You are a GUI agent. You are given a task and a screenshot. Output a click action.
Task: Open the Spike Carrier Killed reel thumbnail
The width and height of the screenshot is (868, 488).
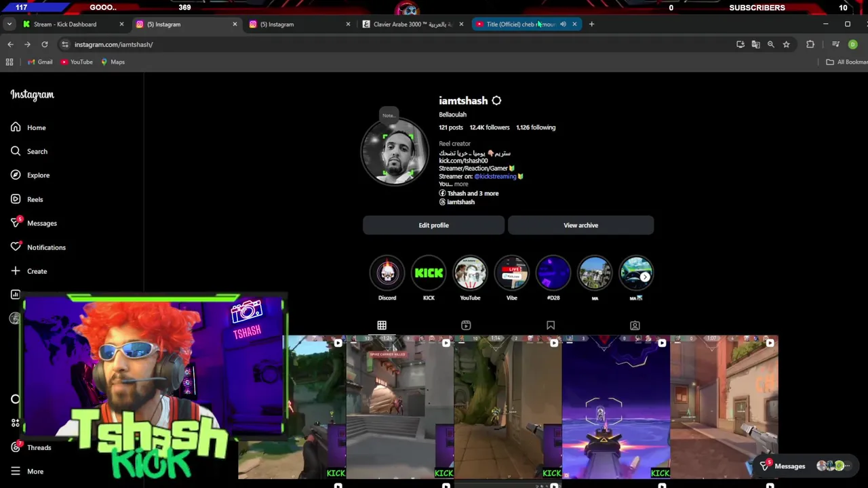click(x=399, y=407)
